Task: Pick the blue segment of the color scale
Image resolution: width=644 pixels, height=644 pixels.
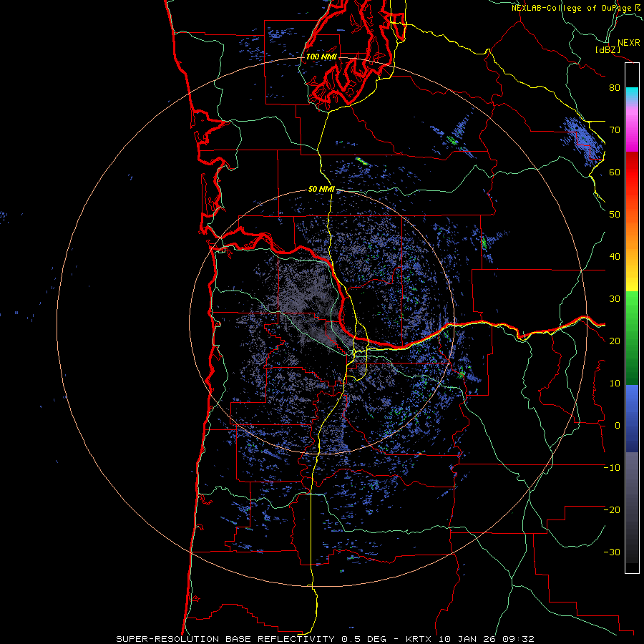Action: (x=632, y=419)
